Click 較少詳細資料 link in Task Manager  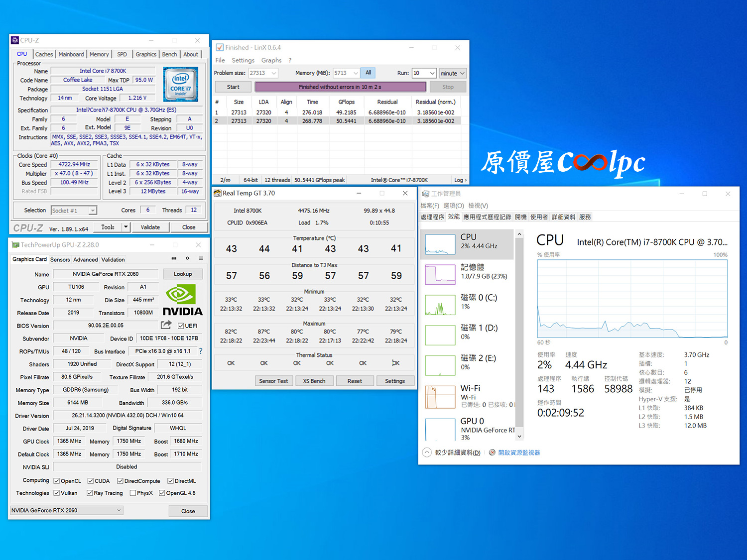(458, 452)
